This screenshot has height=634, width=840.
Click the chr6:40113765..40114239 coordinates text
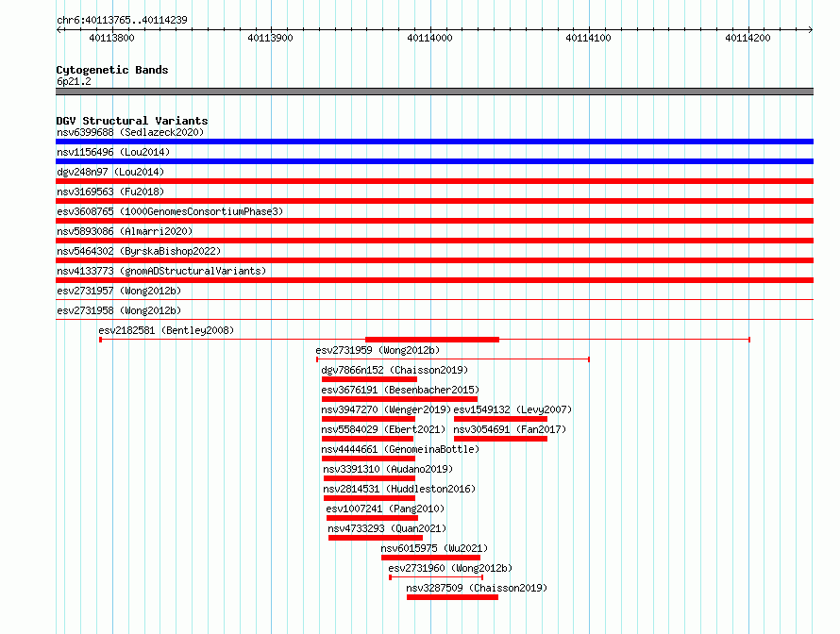click(x=122, y=20)
